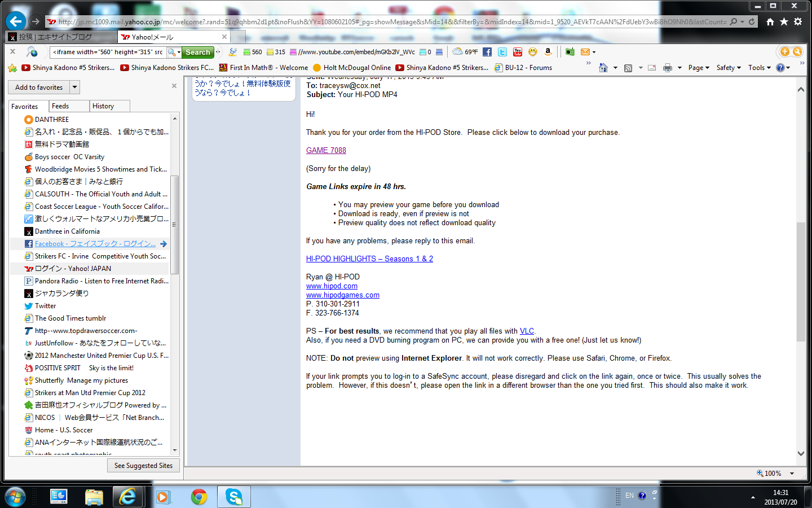Open the IE gear settings icon
Viewport: 812px width, 508px height.
798,21
